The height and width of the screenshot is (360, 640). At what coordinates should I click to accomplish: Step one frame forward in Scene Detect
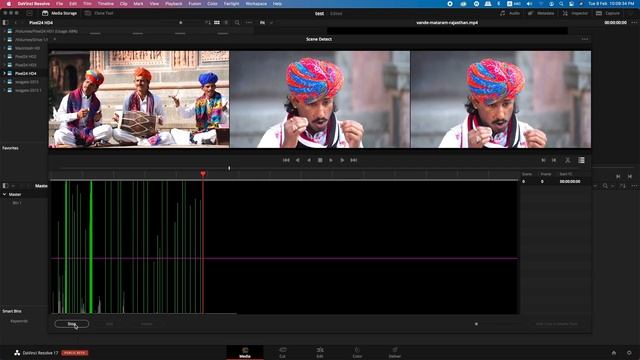[342, 160]
